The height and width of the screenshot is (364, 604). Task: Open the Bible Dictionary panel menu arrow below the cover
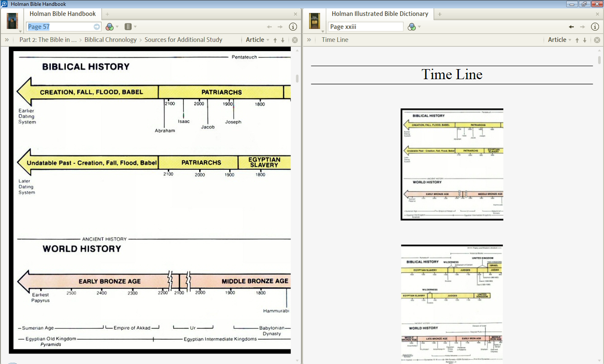point(323,31)
